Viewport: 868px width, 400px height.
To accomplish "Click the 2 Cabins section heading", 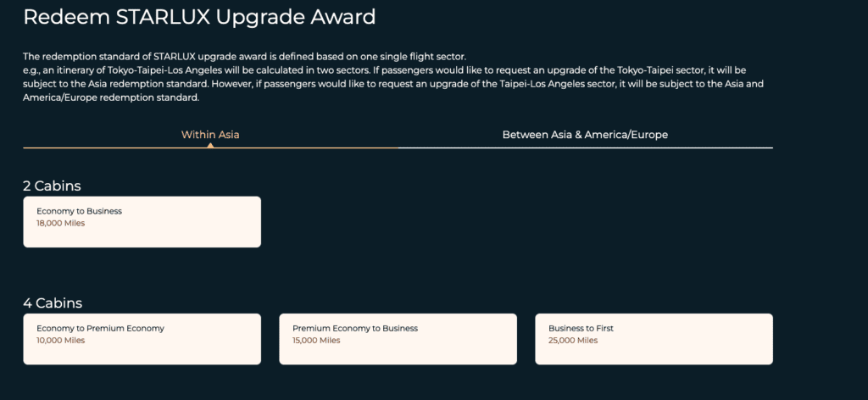I will click(x=52, y=186).
